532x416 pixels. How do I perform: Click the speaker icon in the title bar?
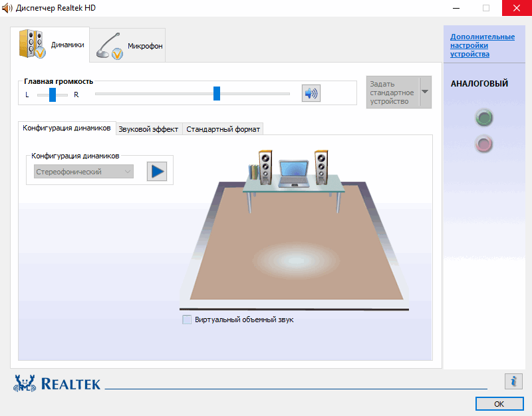point(7,8)
